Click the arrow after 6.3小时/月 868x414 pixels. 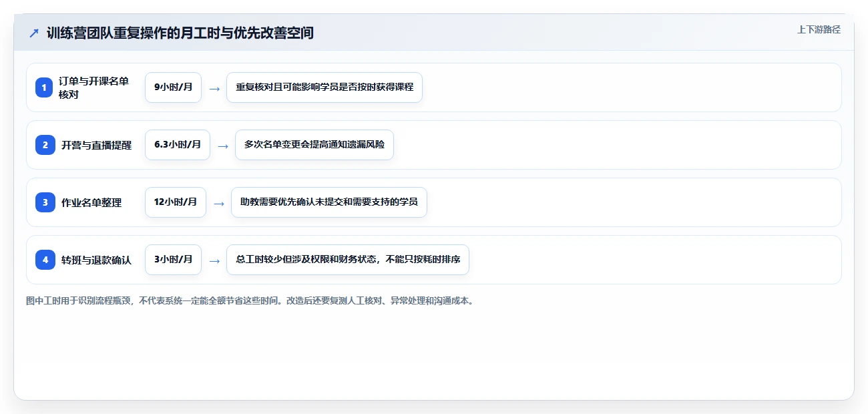click(x=222, y=146)
